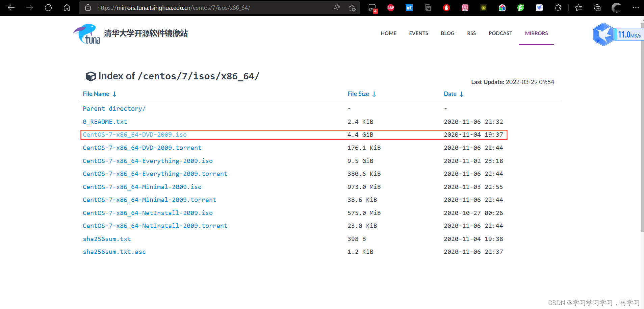Click the green leaf extension icon
644x309 pixels.
tap(521, 8)
